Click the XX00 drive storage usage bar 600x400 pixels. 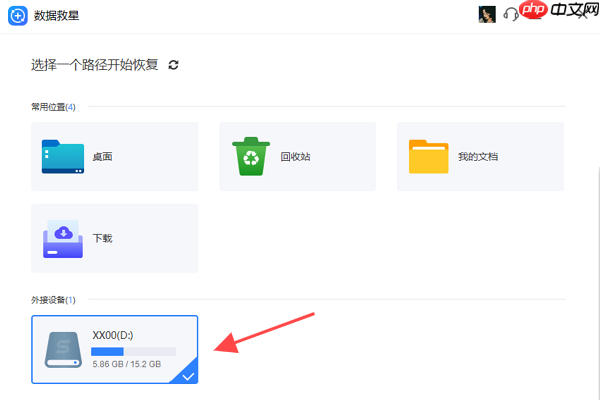(133, 351)
